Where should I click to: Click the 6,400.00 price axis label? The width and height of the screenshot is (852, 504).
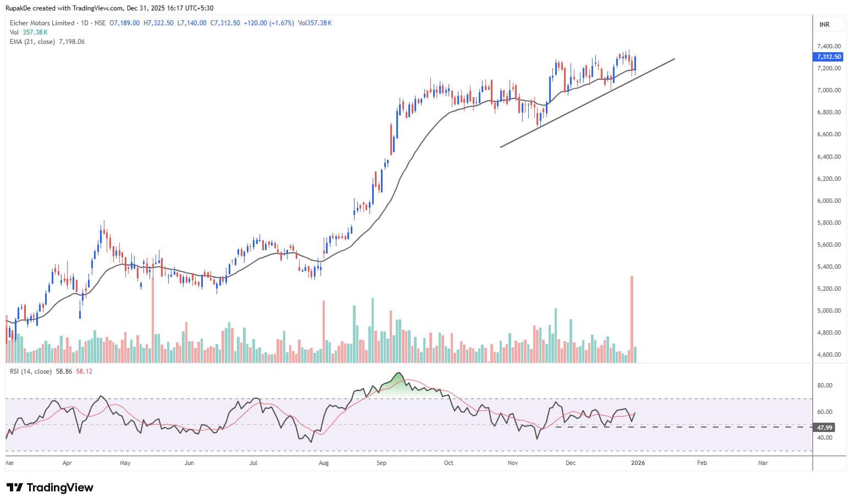click(829, 157)
